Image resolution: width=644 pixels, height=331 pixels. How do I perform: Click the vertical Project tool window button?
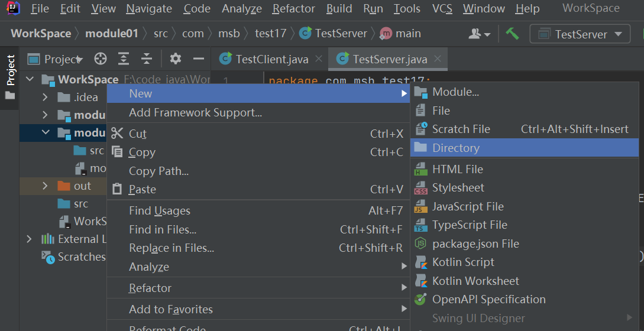coord(10,77)
